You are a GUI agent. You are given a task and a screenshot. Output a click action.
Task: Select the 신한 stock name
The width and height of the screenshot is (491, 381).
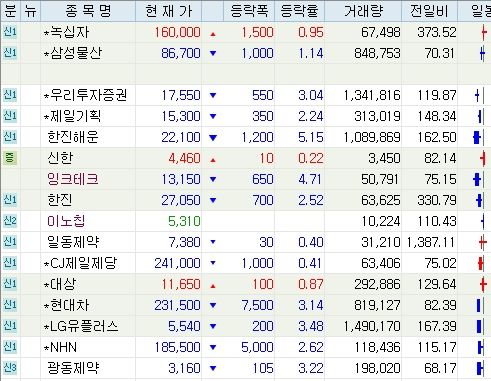tap(60, 158)
